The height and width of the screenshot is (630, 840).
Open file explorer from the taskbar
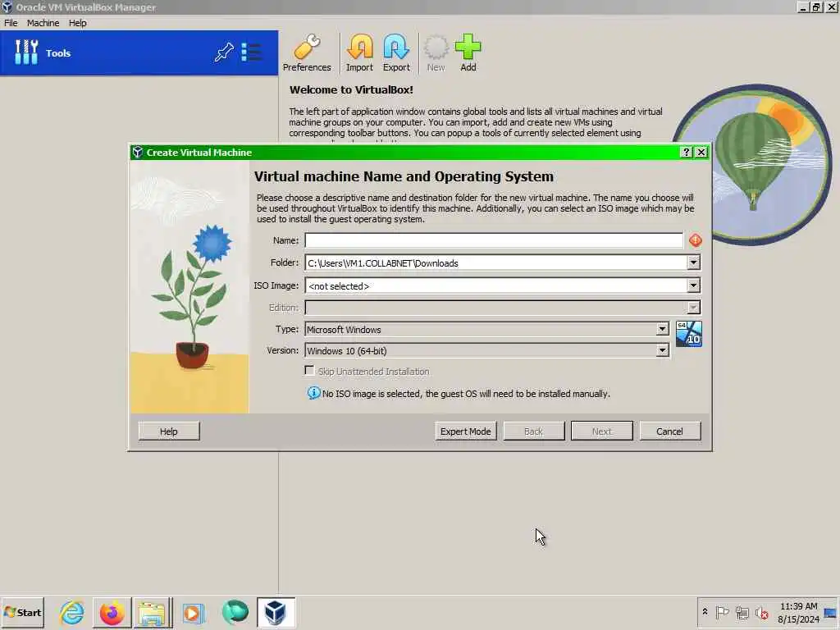pyautogui.click(x=153, y=612)
